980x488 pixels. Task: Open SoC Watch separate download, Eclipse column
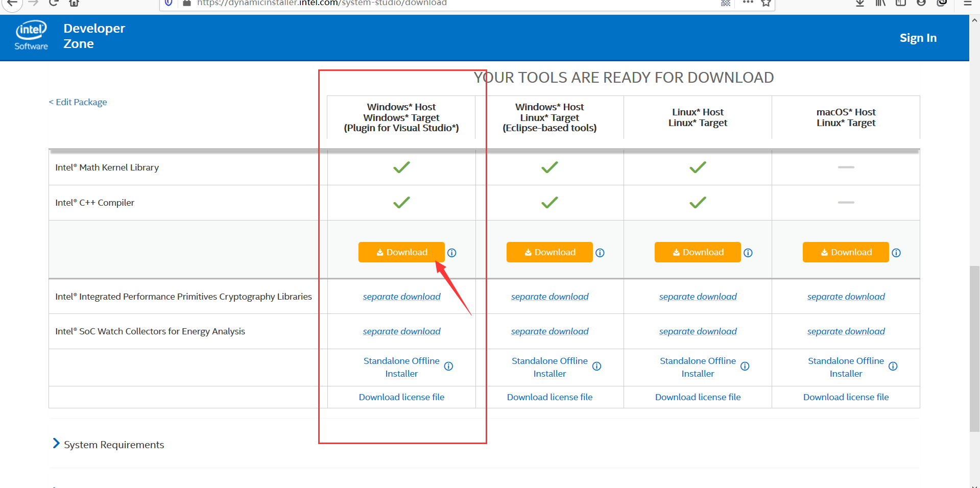tap(549, 331)
